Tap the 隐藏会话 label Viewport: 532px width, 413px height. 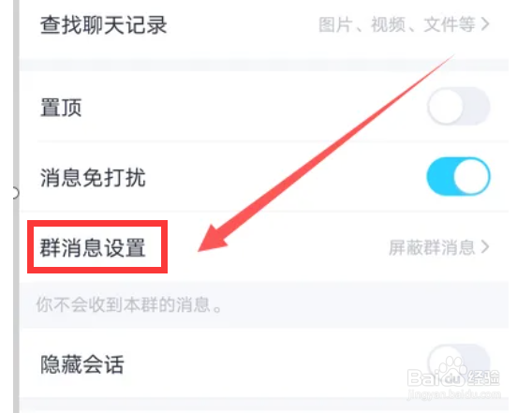click(x=82, y=365)
